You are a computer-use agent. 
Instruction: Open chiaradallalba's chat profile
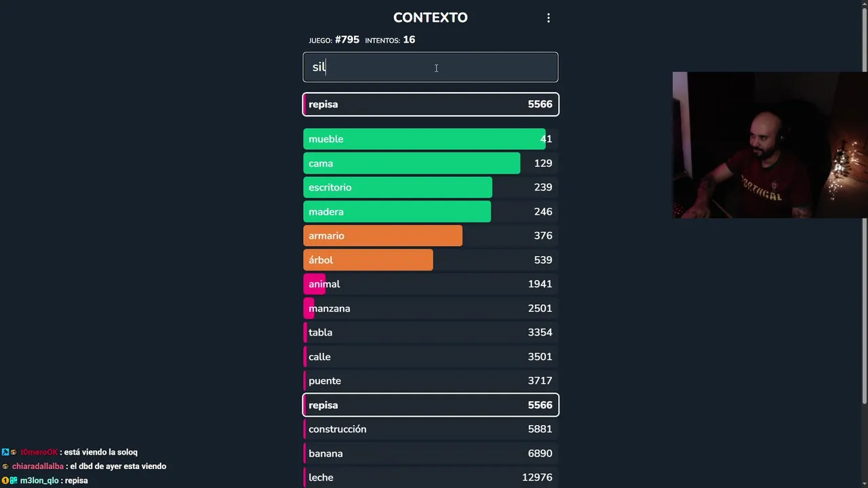coord(38,466)
